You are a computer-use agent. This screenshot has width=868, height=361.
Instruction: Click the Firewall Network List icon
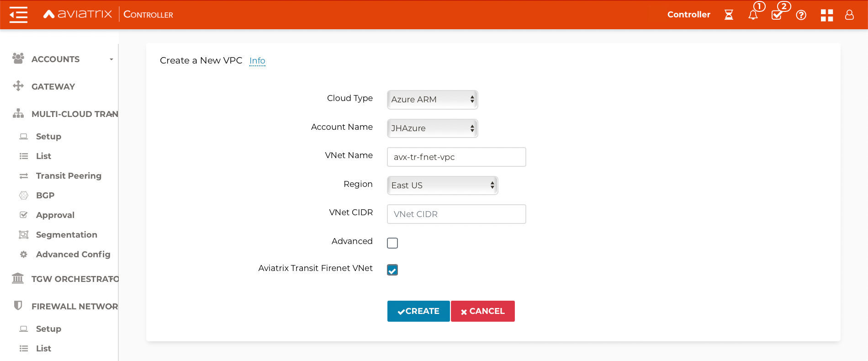pyautogui.click(x=24, y=349)
